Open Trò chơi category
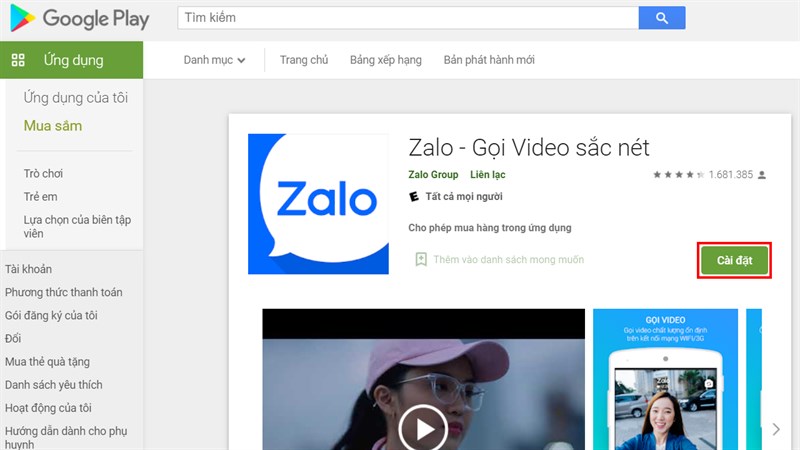The height and width of the screenshot is (450, 800). [43, 173]
